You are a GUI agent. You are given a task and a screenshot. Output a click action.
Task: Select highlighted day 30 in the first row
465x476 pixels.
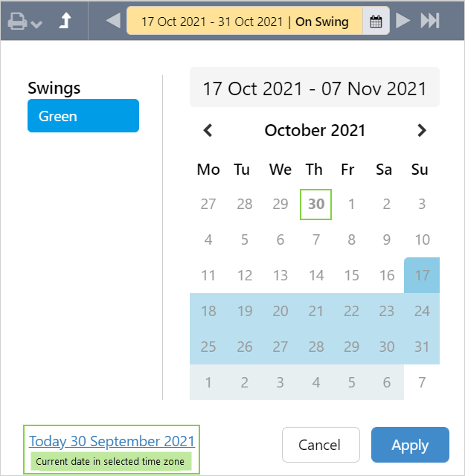click(x=316, y=204)
